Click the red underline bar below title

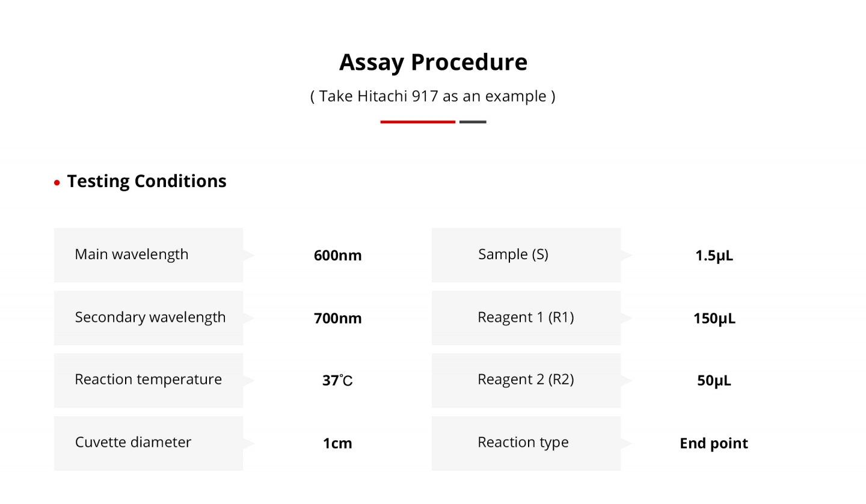[x=417, y=122]
